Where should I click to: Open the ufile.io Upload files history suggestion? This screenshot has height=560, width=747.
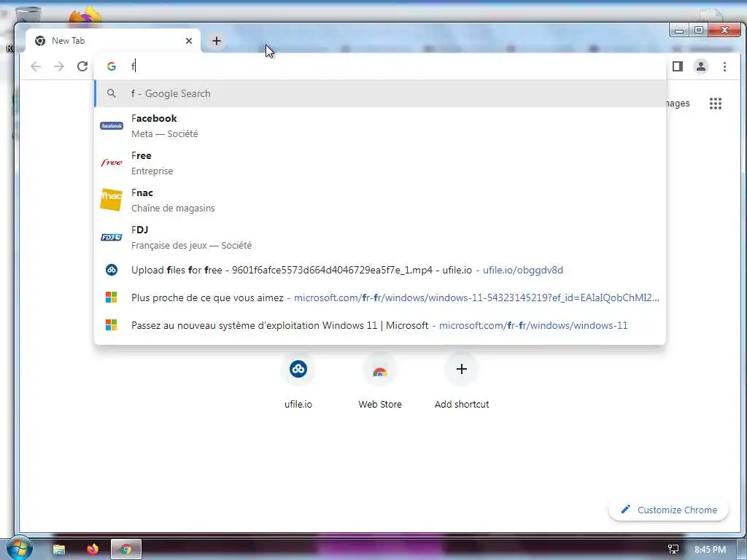pos(380,270)
